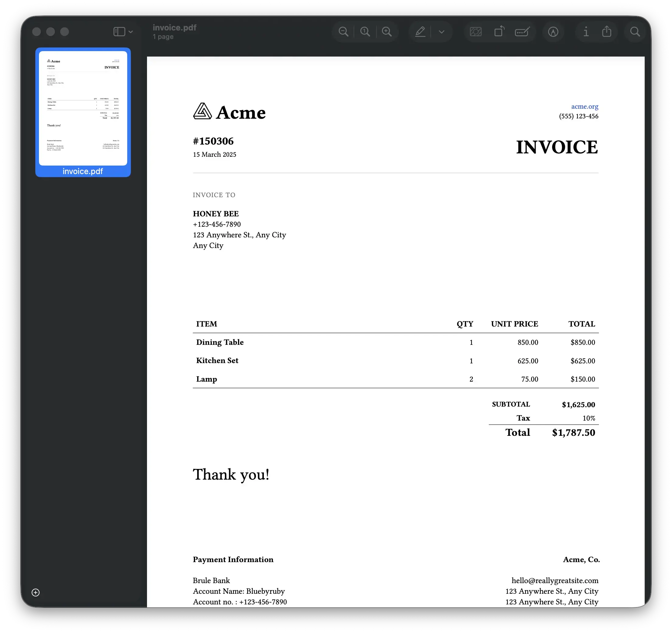Click the grand total $1,787.50

tap(574, 432)
